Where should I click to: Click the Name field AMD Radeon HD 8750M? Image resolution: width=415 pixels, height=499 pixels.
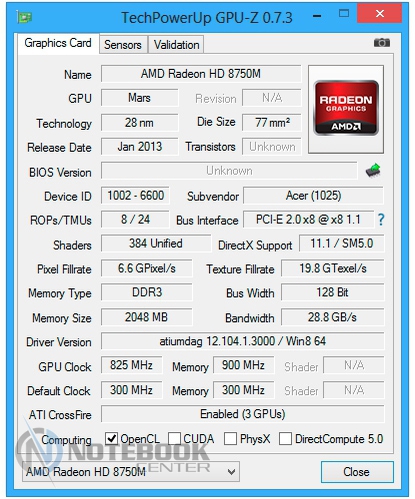[x=201, y=74]
